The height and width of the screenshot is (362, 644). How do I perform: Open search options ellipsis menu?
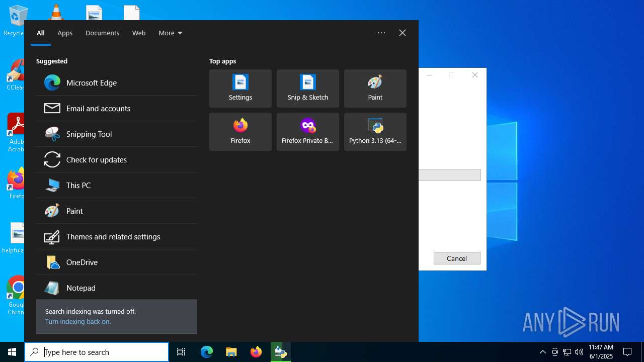381,33
